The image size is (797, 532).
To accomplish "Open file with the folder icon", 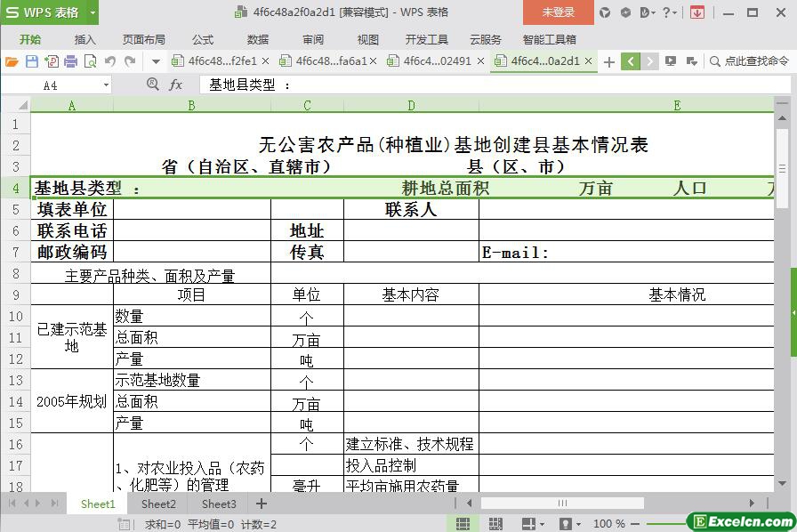I will click(x=12, y=61).
